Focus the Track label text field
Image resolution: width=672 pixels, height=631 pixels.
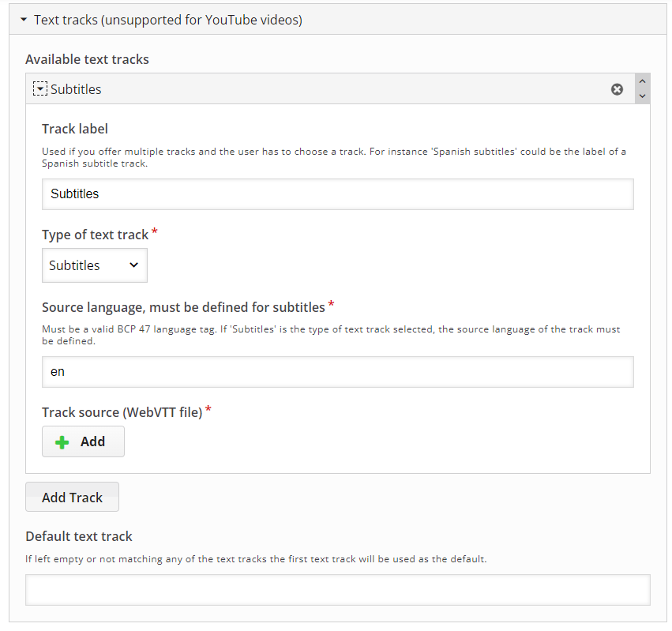[x=338, y=194]
